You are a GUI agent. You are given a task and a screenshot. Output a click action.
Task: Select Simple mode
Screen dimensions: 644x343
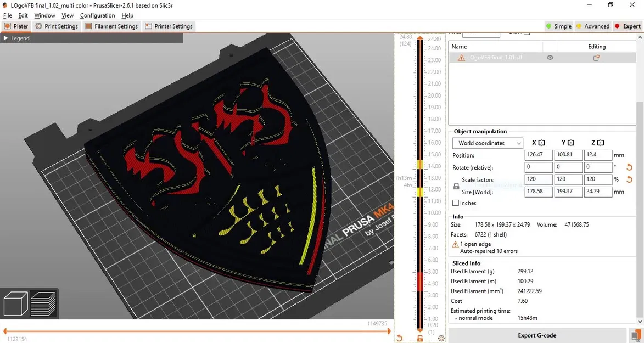[558, 26]
